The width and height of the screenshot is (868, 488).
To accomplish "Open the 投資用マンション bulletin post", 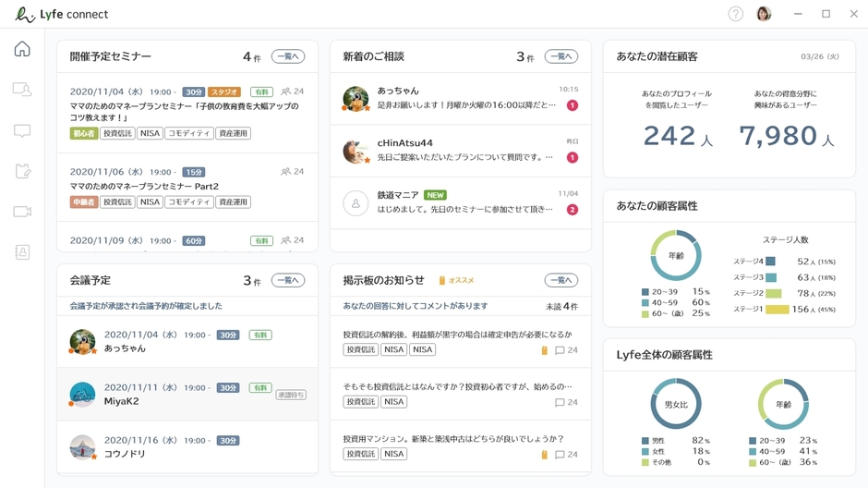I will 452,439.
